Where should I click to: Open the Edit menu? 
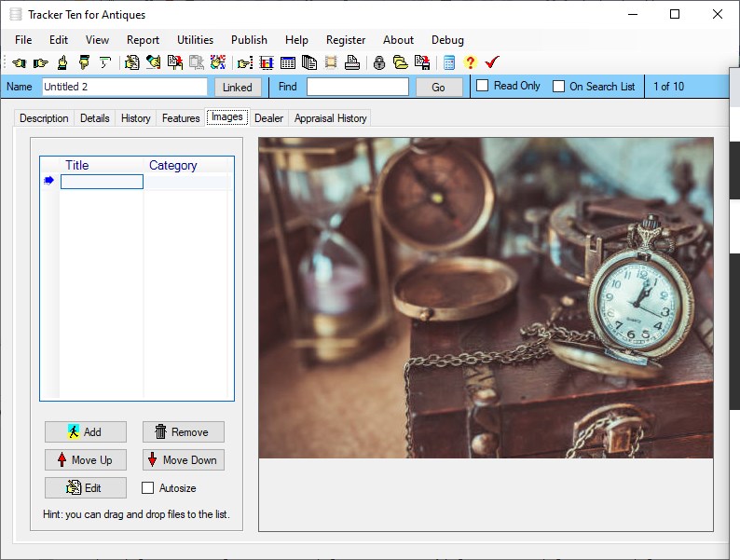click(59, 40)
